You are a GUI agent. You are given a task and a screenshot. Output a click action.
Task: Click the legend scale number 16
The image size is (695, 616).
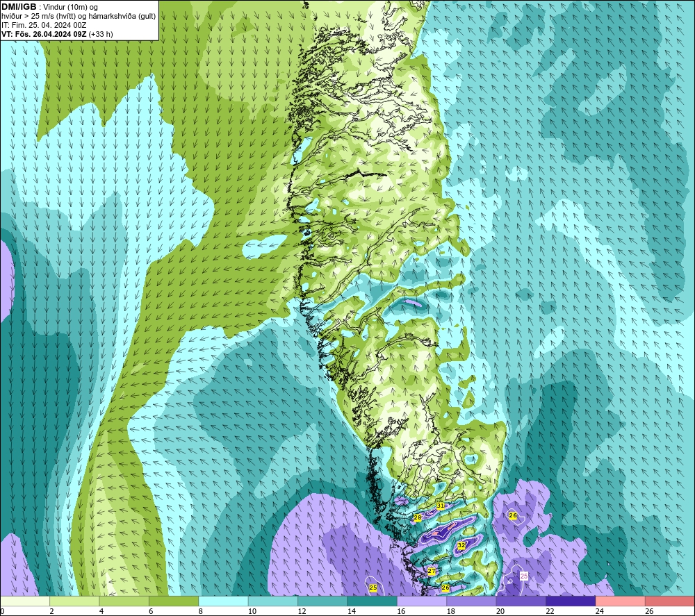coord(401,611)
